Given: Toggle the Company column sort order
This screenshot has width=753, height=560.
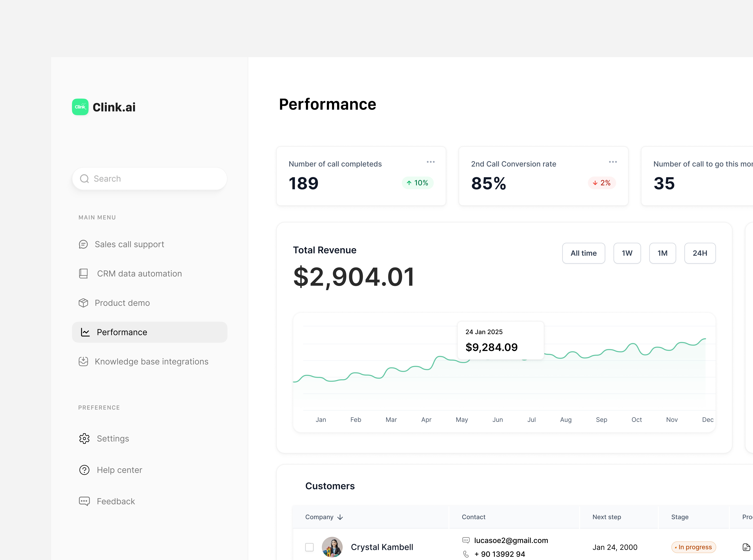Looking at the screenshot, I should tap(340, 517).
